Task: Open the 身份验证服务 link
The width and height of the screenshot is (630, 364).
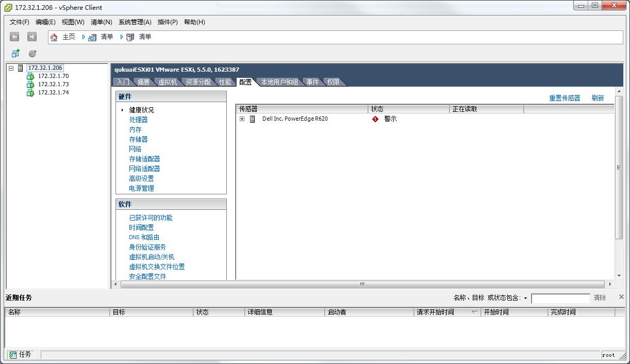Action: tap(147, 247)
